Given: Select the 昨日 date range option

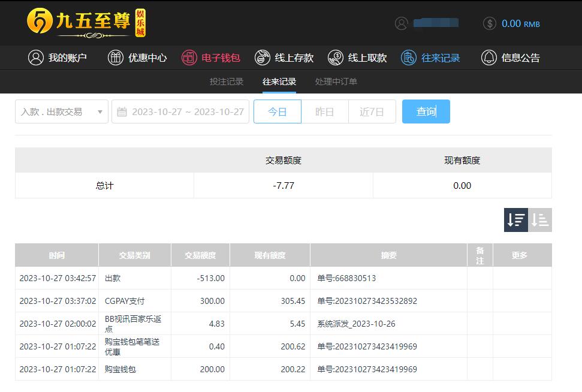Looking at the screenshot, I should point(324,111).
